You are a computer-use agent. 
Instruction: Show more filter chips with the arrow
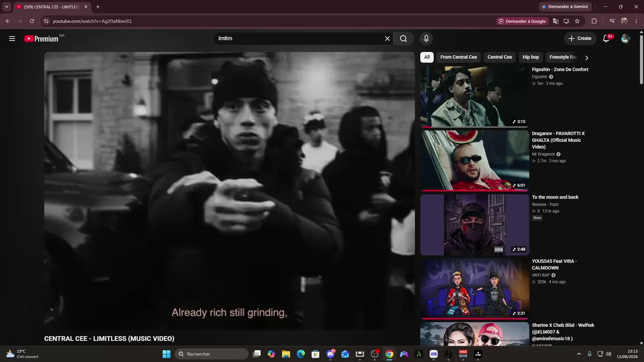point(586,57)
